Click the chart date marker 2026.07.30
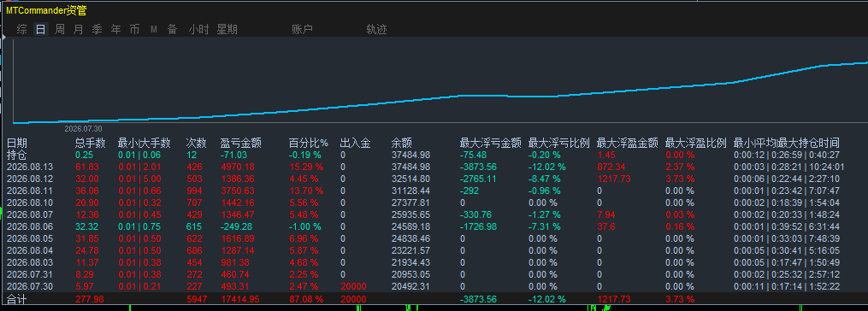 click(x=84, y=128)
